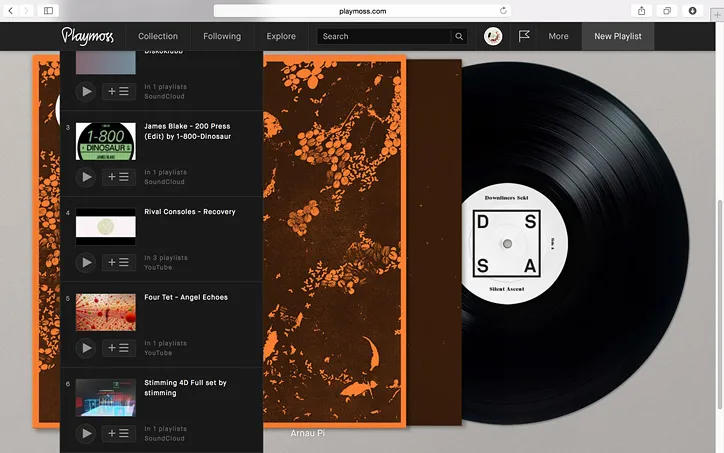
Task: Open the More menu
Action: (558, 36)
